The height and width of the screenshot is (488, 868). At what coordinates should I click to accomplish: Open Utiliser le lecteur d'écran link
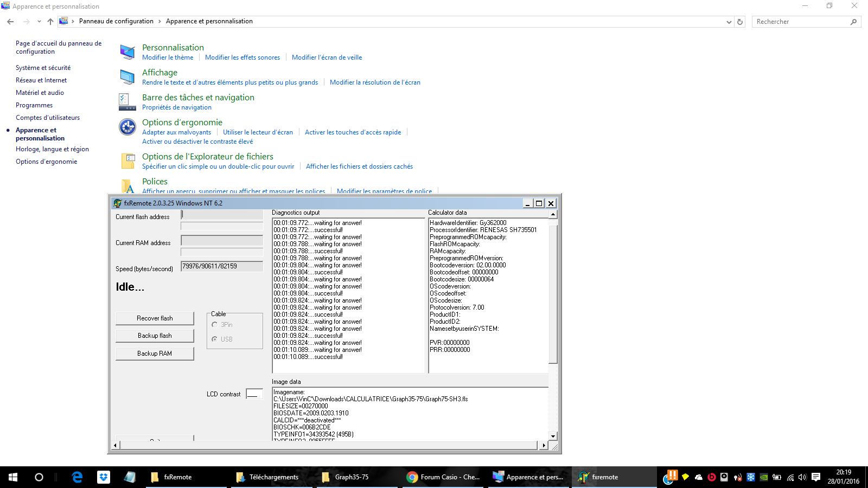(x=258, y=132)
